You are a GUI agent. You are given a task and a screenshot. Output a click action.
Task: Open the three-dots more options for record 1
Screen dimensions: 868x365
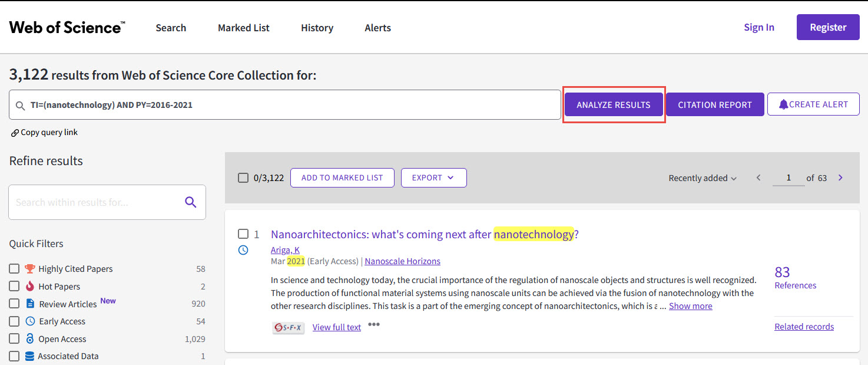click(374, 324)
